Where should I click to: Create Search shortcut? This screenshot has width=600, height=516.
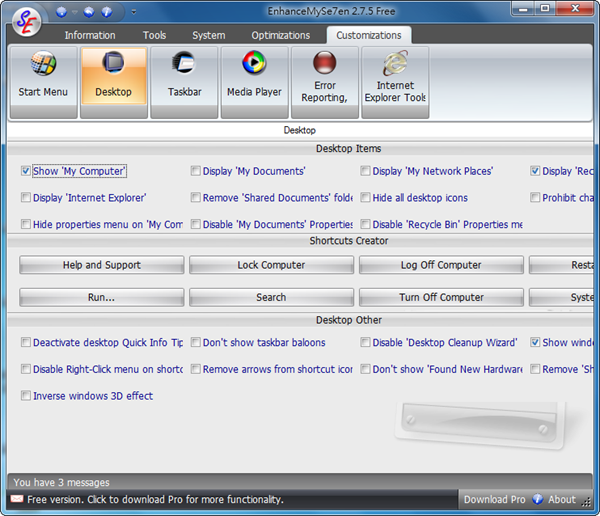pyautogui.click(x=271, y=297)
